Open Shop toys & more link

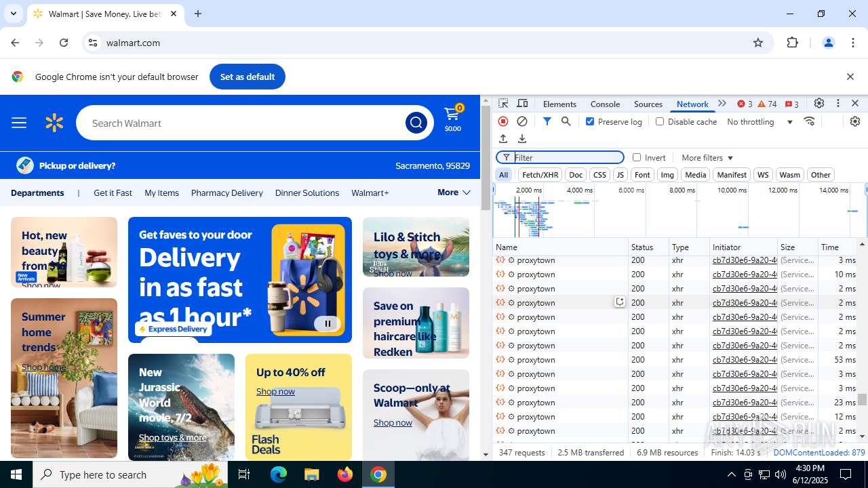point(172,437)
